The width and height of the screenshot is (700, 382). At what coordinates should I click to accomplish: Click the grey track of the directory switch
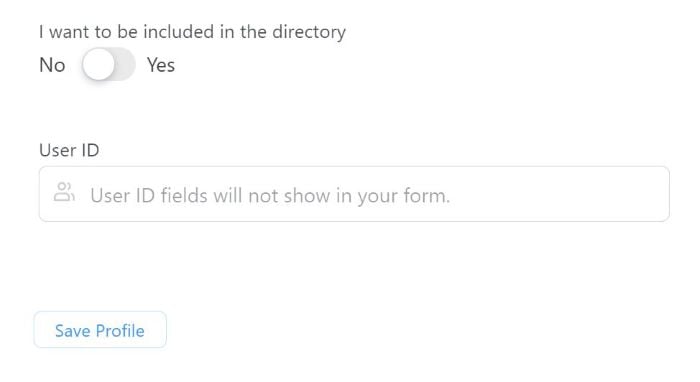point(125,65)
